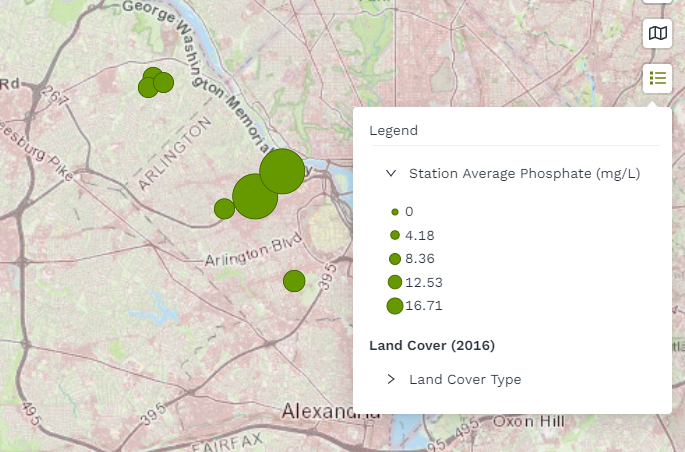Click the 8.36 legend symbol circle
The width and height of the screenshot is (685, 452).
coord(395,259)
